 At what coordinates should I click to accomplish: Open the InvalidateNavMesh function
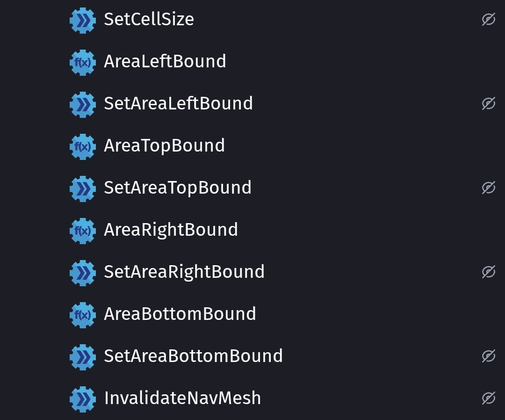182,398
